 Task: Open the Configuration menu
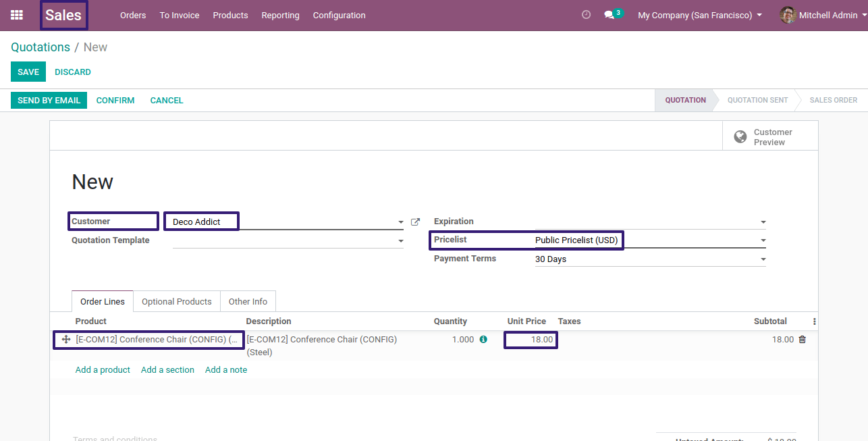point(339,15)
